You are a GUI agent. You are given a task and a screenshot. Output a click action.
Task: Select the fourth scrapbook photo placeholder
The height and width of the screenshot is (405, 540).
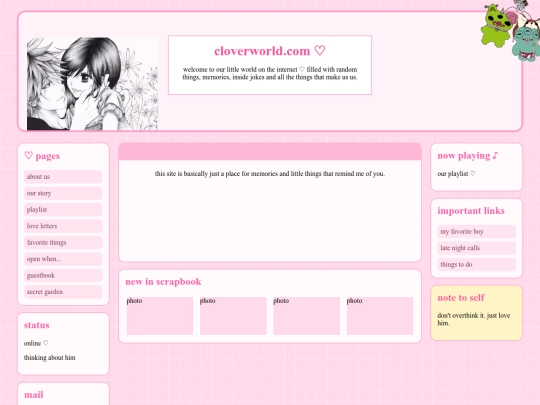click(x=380, y=316)
